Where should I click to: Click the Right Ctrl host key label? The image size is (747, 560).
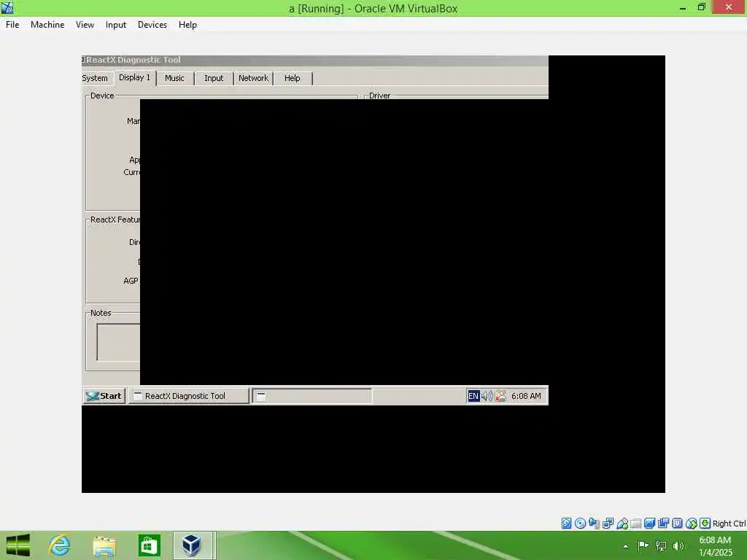[x=729, y=524]
